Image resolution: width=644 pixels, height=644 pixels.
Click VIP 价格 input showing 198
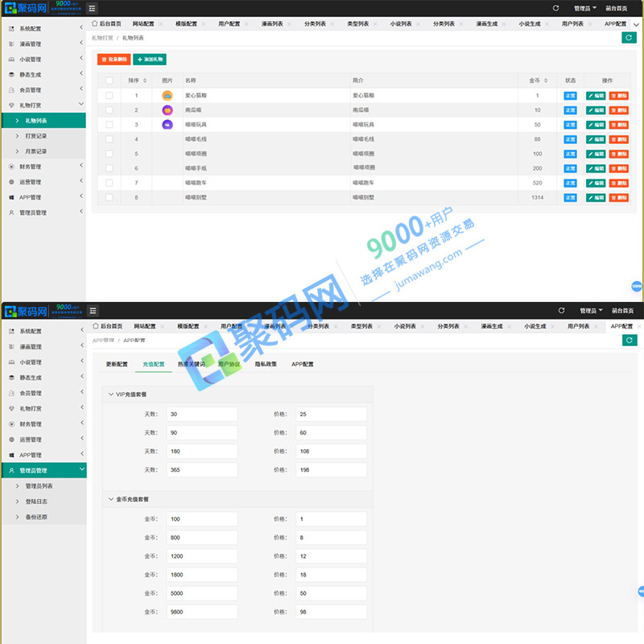tap(331, 470)
